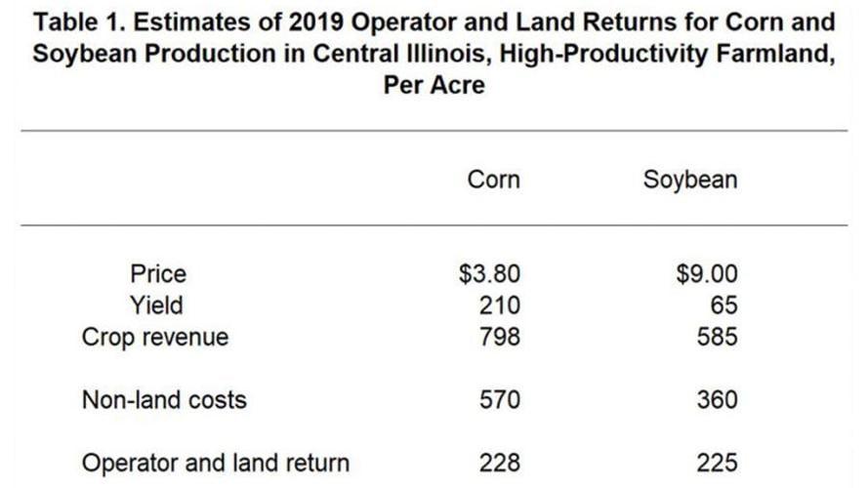Click the Table 1 title text
Image resolution: width=868 pixels, height=488 pixels.
point(434,52)
